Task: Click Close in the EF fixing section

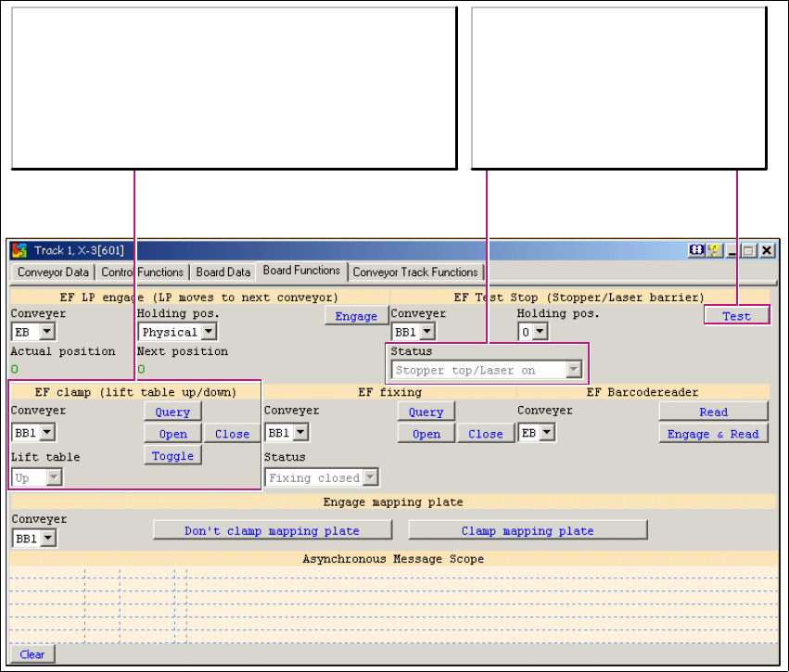Action: coord(485,434)
